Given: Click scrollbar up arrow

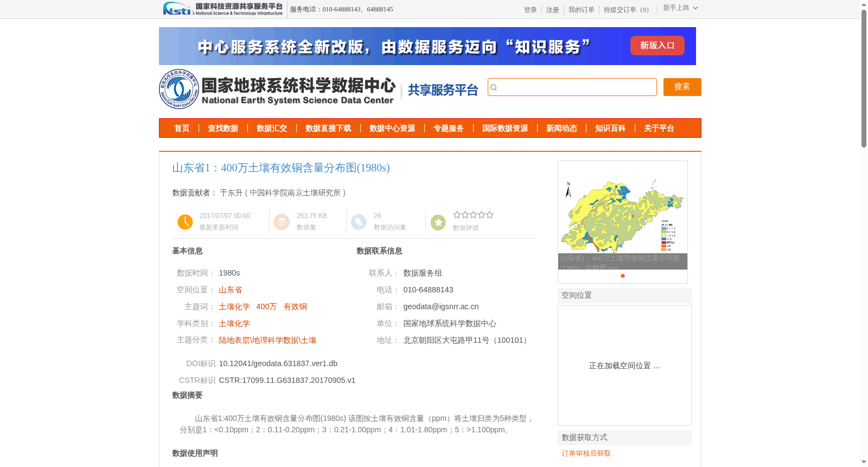Looking at the screenshot, I should (864, 4).
